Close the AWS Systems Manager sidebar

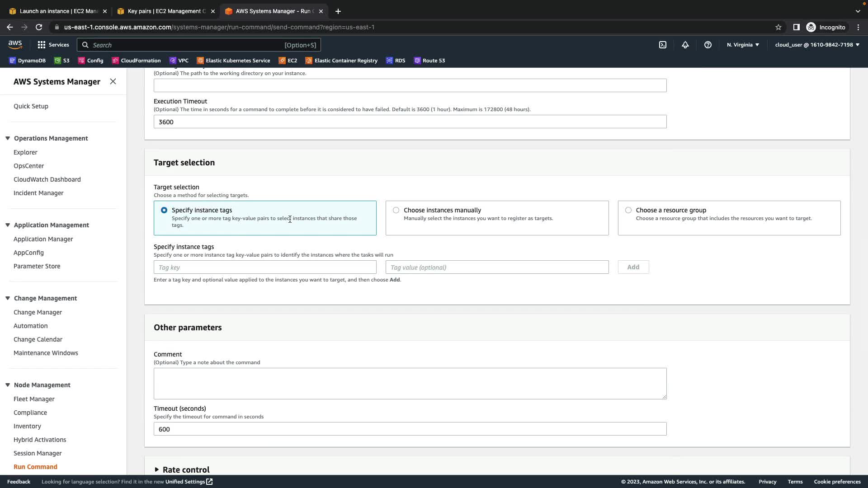113,81
